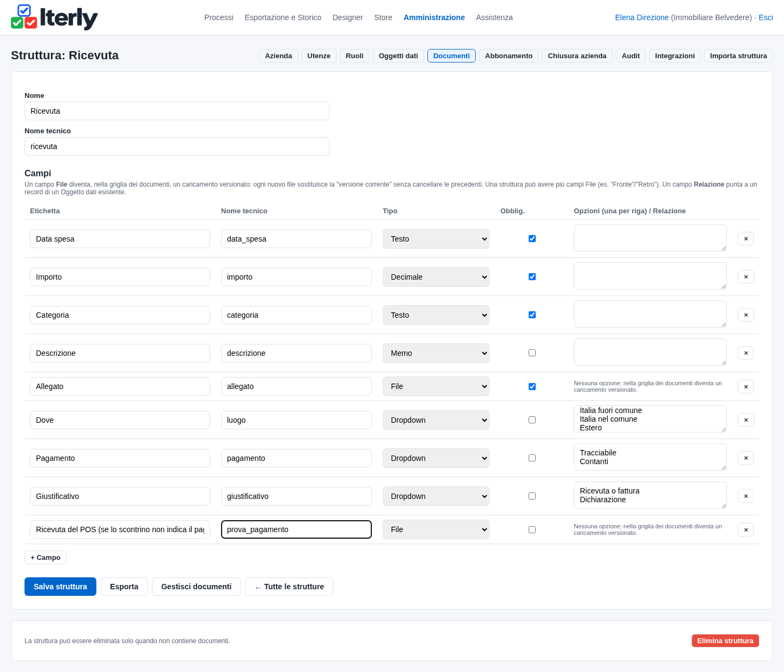Click the Nome input field
784x672 pixels.
(x=177, y=111)
